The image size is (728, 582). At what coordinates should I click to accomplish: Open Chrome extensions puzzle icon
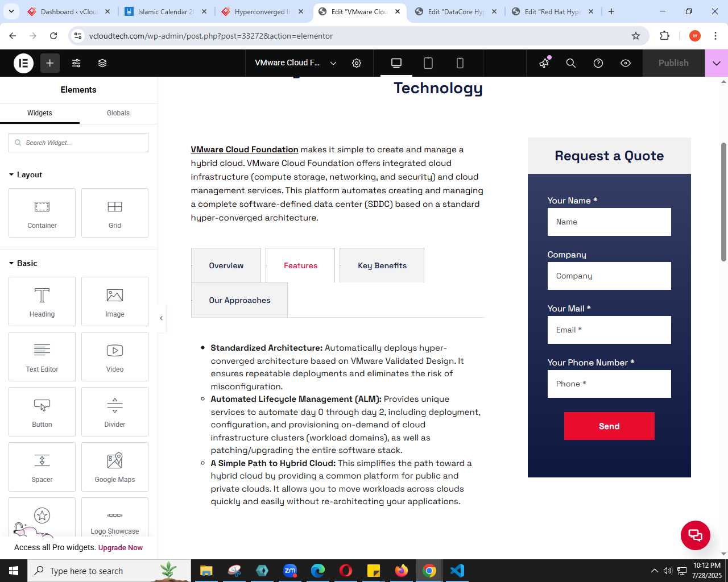click(664, 36)
